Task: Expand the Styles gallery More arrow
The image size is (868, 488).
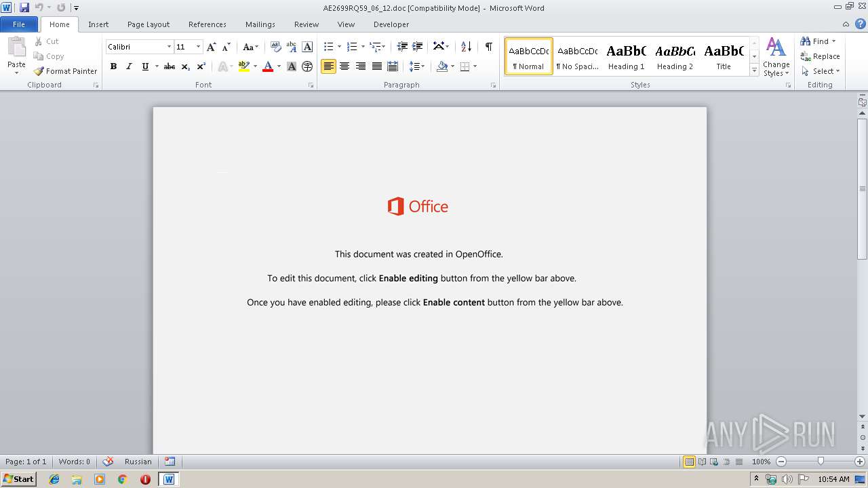Action: pyautogui.click(x=754, y=70)
